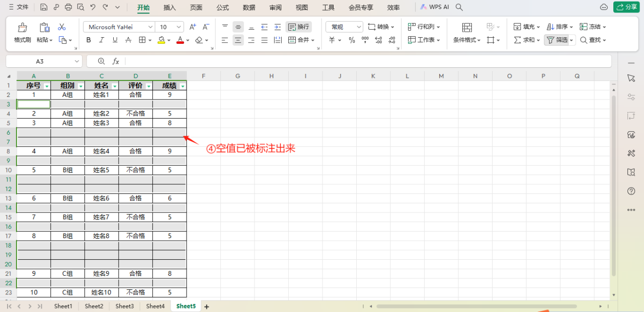The height and width of the screenshot is (312, 644).
Task: Toggle top vertical alignment
Action: (225, 27)
